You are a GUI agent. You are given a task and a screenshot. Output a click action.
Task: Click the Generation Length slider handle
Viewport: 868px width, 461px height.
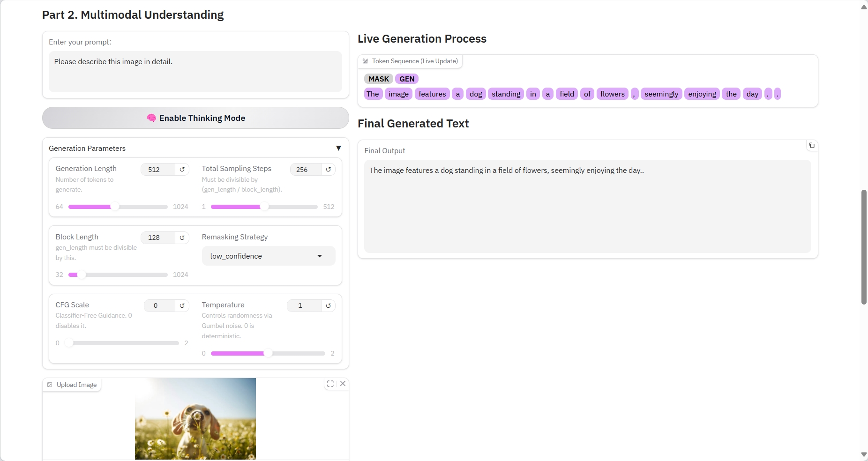click(x=115, y=207)
